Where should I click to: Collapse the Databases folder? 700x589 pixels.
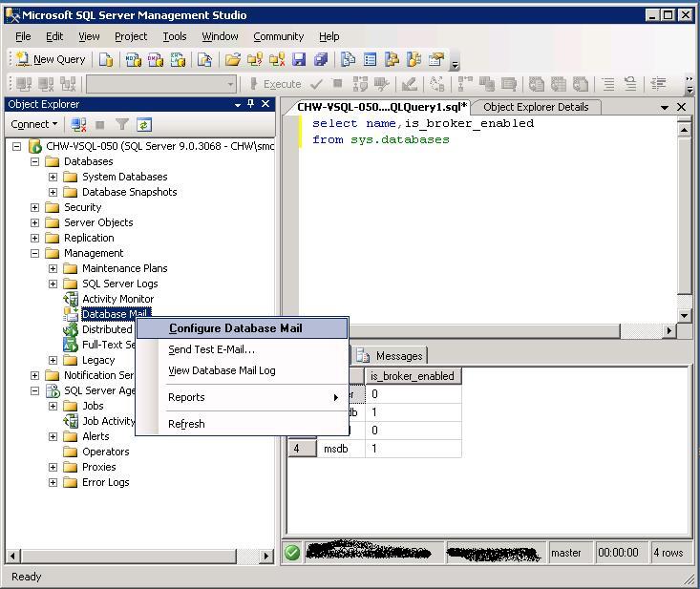(34, 161)
